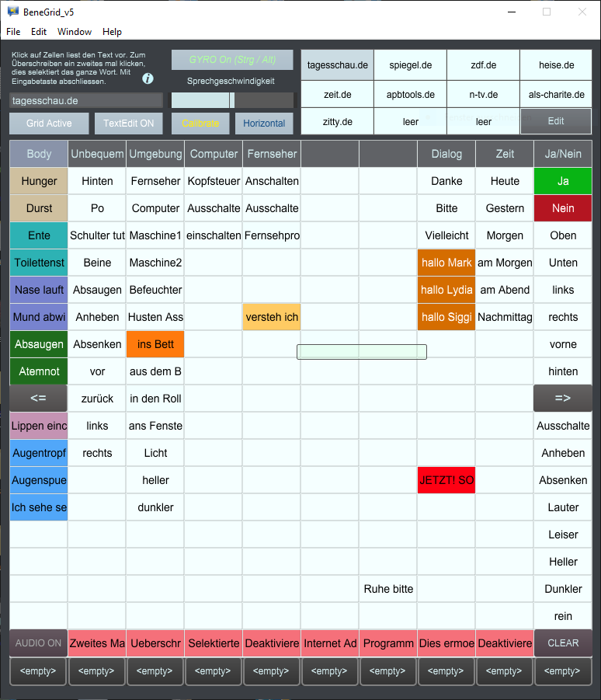The height and width of the screenshot is (700, 601).
Task: Click the hallo Siggi cell
Action: point(446,317)
